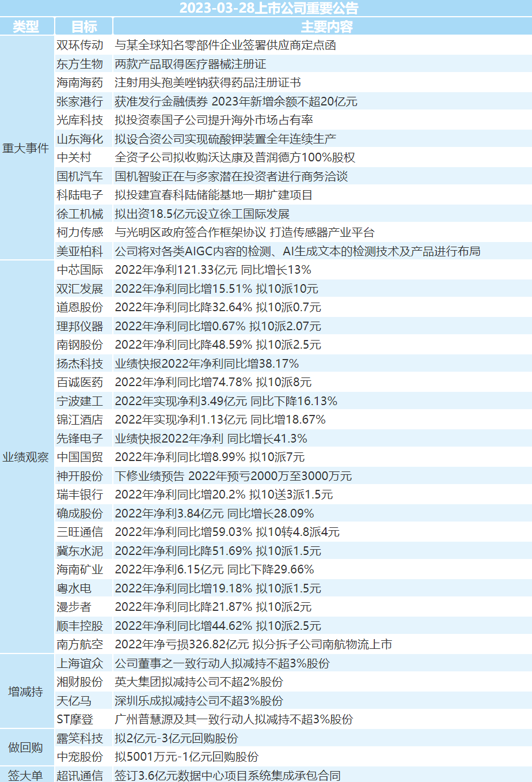Select stock name 上海谊众
532x782 pixels.
(x=80, y=663)
